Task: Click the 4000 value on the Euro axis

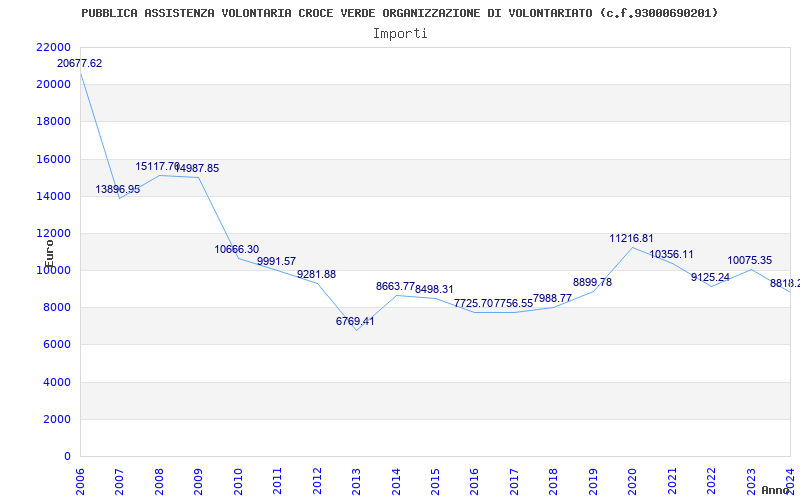Action: (57, 382)
